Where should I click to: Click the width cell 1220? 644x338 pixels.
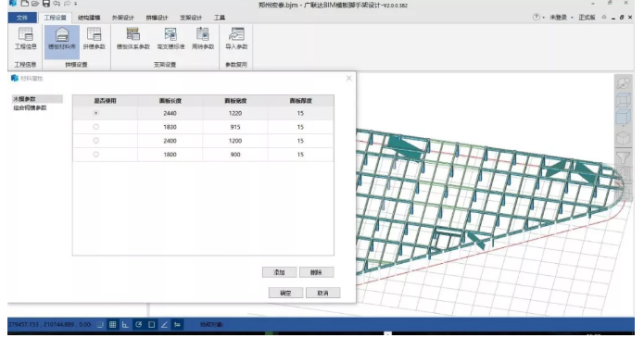(x=235, y=113)
